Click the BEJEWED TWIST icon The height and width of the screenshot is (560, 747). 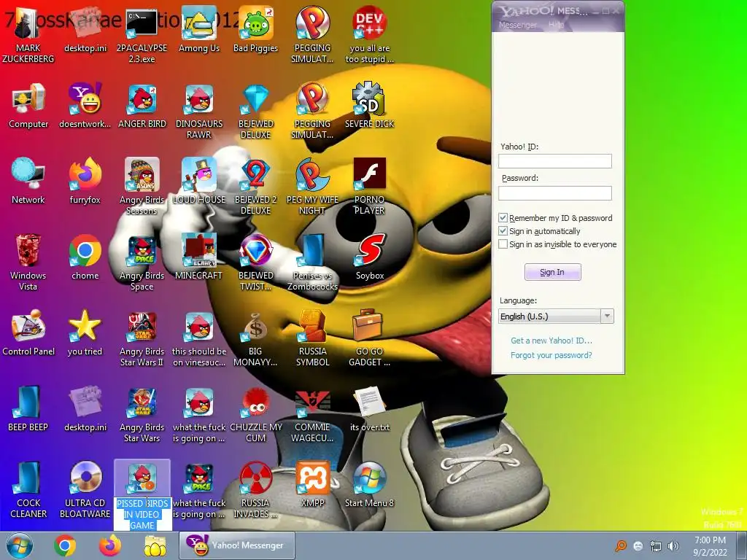[256, 262]
